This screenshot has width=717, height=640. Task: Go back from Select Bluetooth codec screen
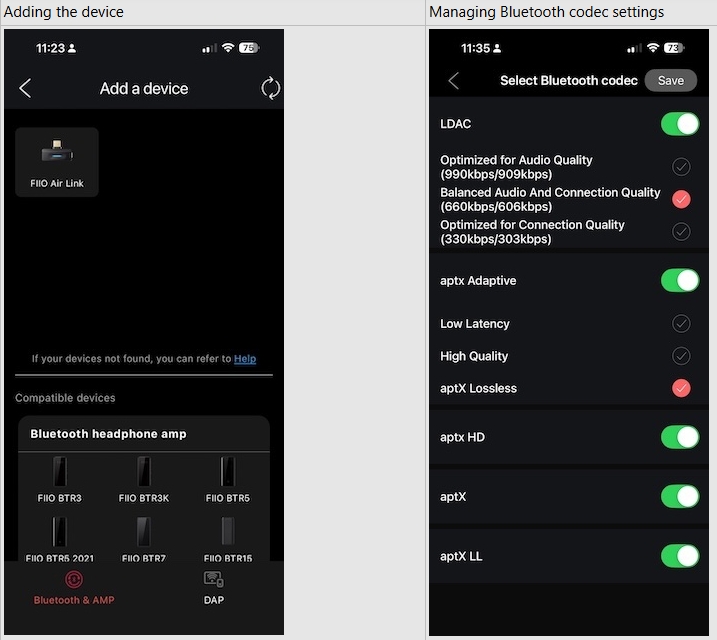coord(454,81)
